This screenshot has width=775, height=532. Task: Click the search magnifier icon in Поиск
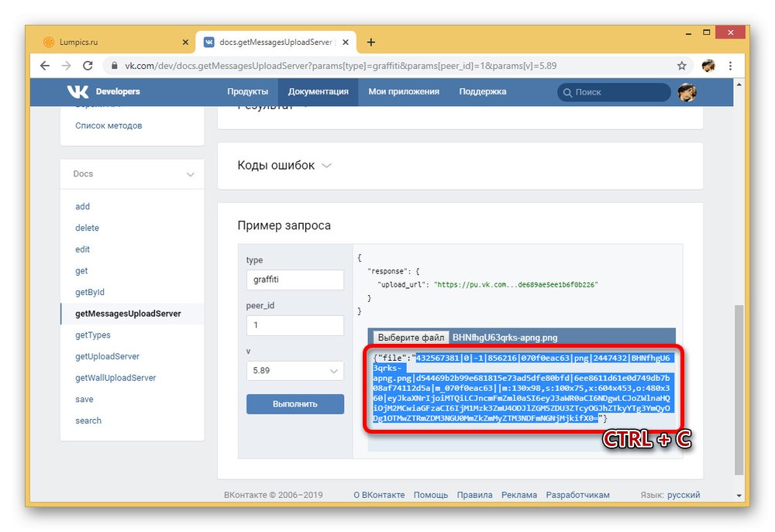tap(567, 92)
